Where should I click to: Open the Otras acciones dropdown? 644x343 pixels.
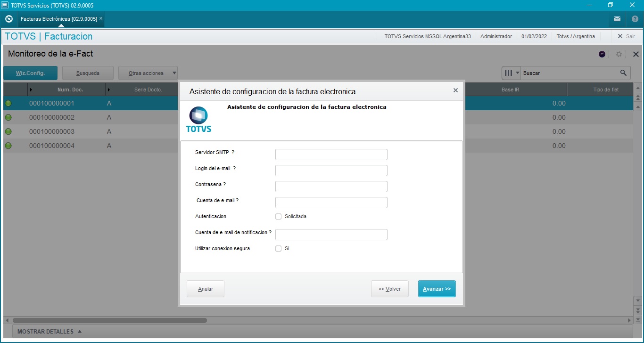pos(148,73)
